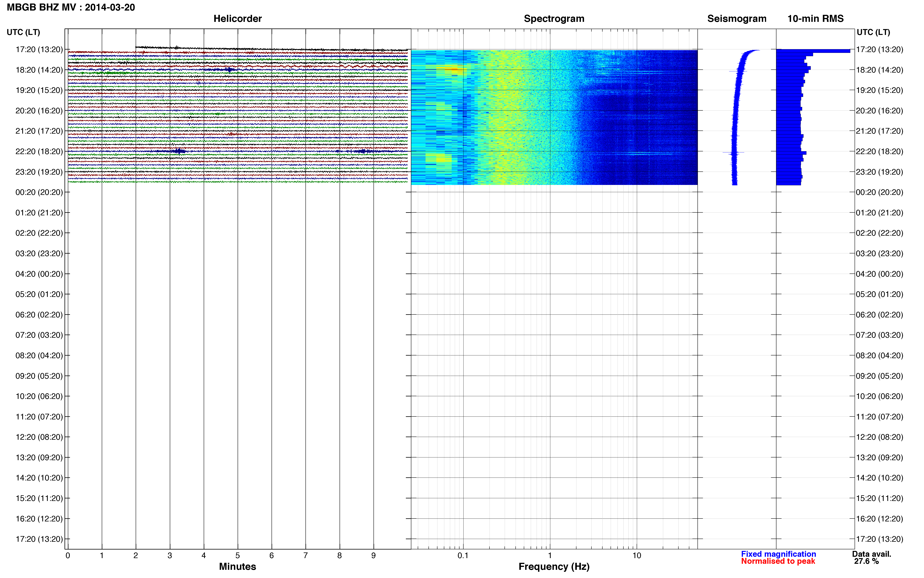Click the minute 5 tick label

238,555
